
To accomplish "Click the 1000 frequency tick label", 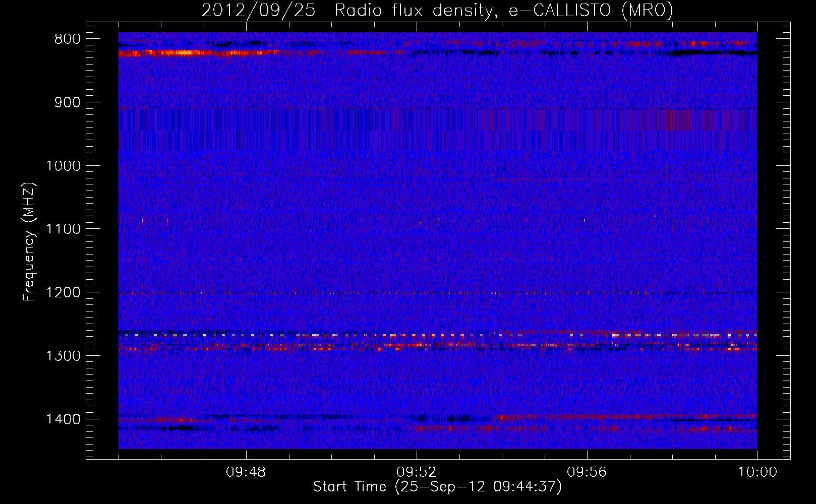I will click(x=64, y=166).
